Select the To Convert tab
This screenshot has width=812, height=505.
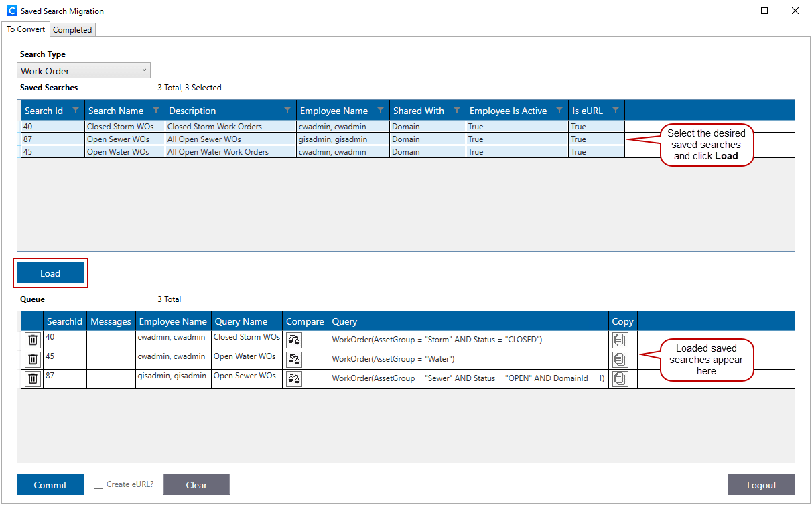click(x=26, y=29)
